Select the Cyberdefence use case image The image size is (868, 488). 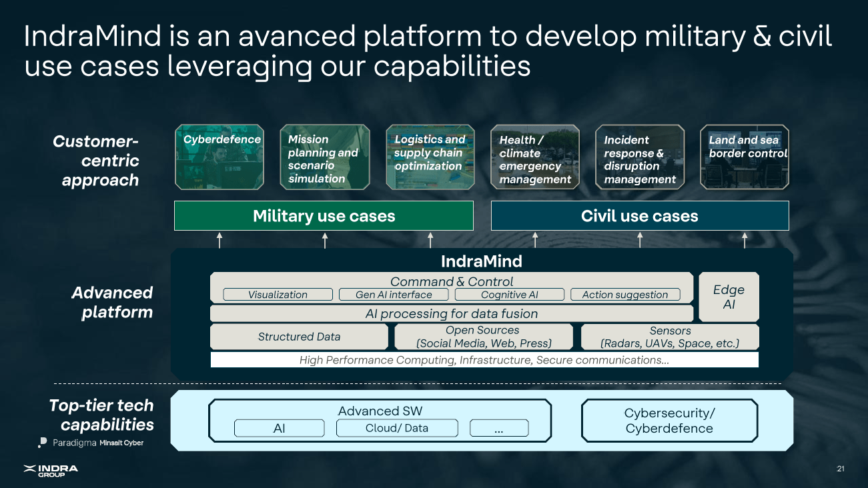(x=220, y=157)
